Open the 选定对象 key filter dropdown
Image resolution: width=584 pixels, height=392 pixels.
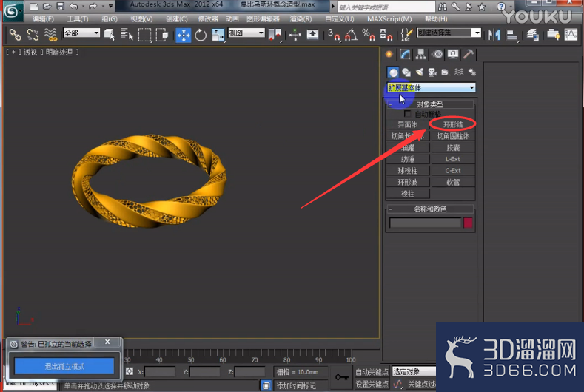click(414, 371)
